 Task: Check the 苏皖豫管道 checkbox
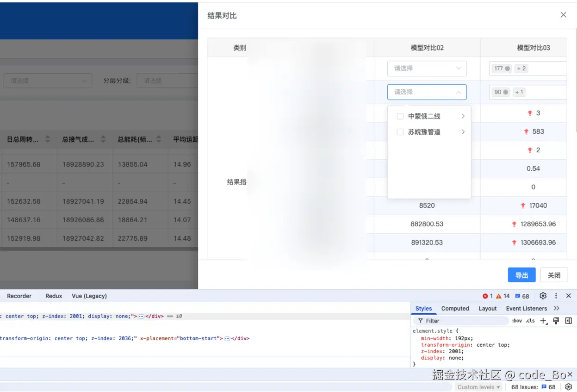click(400, 132)
